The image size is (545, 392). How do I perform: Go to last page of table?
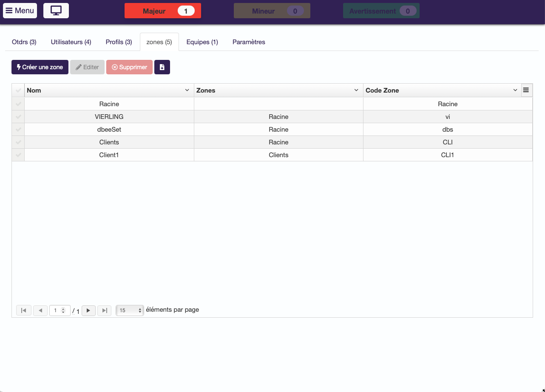click(x=105, y=310)
